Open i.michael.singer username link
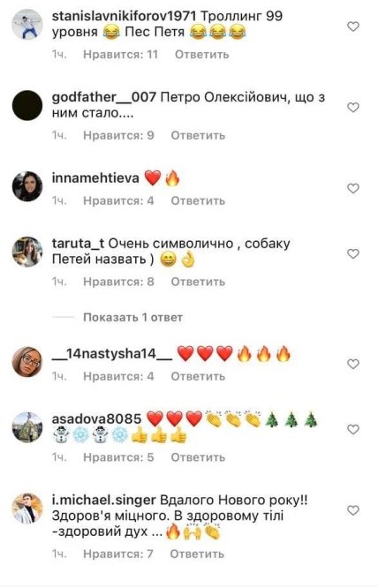 pyautogui.click(x=104, y=501)
